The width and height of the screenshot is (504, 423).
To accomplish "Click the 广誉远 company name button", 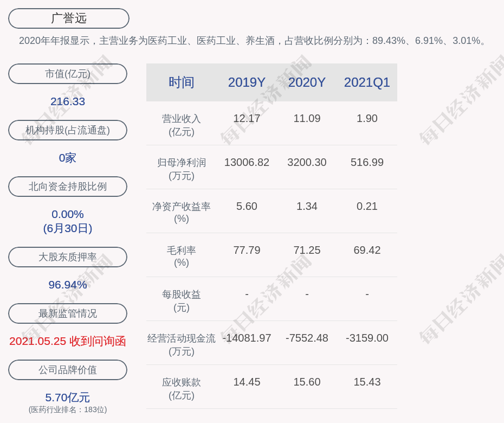I will point(68,18).
